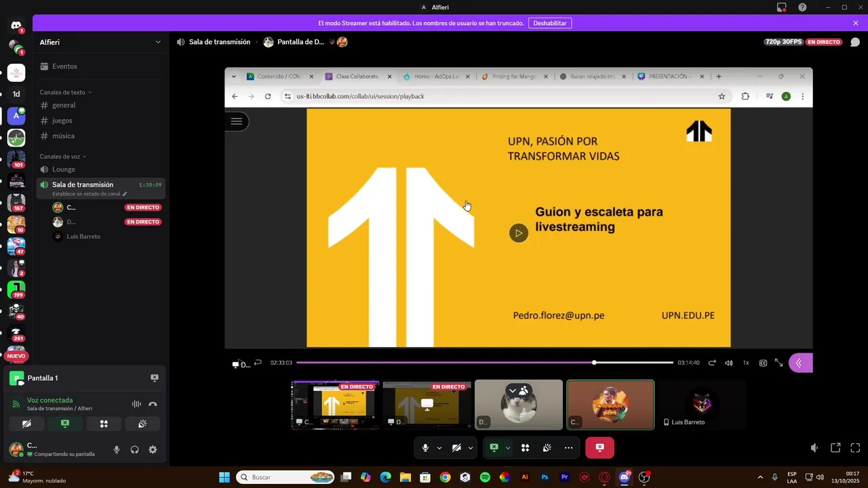Screen dimensions: 868x488
Task: Close the Streamer mode notice banner
Action: point(856,23)
